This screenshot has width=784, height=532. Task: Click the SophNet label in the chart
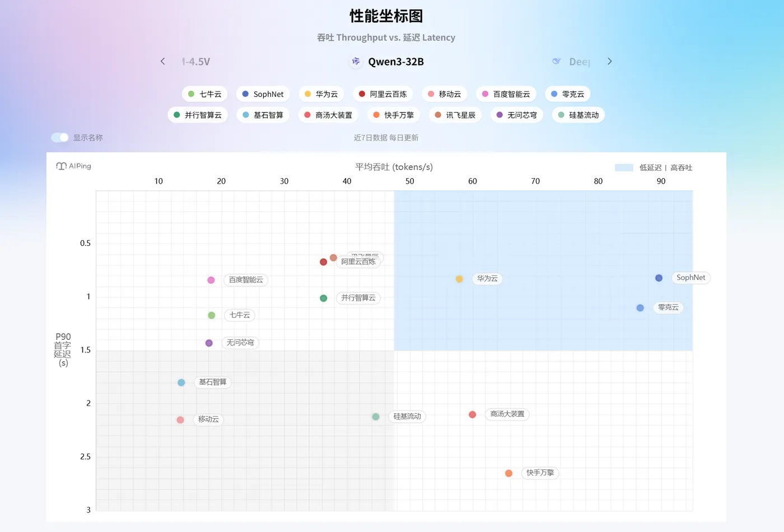pos(691,278)
